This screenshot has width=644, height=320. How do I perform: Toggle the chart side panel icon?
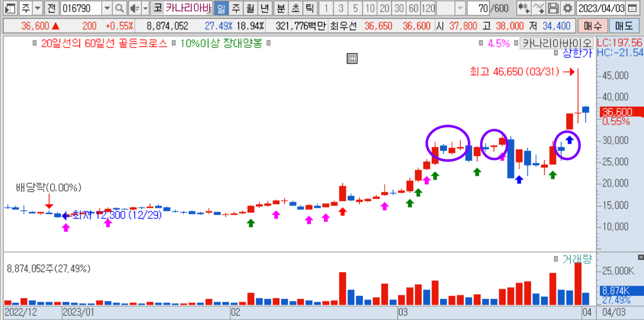[10, 8]
